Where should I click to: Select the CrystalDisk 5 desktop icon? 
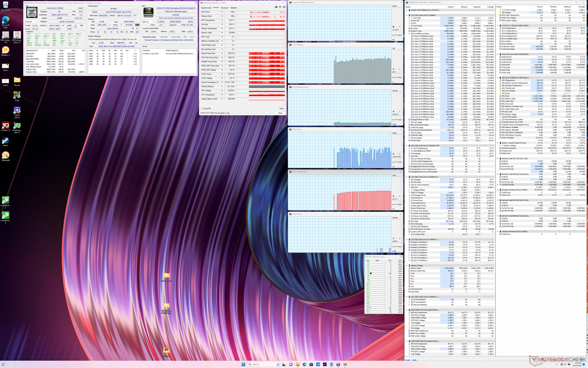click(x=6, y=202)
